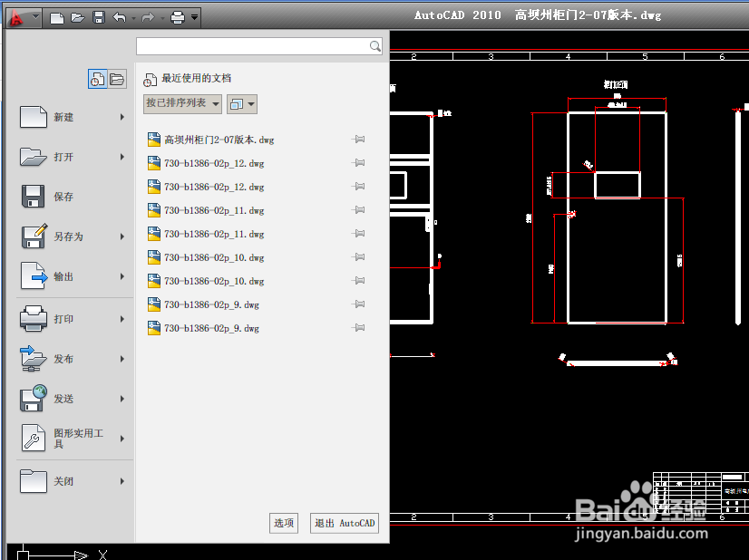Click the Redo arrow icon
Screen dimensions: 749x560
point(148,18)
